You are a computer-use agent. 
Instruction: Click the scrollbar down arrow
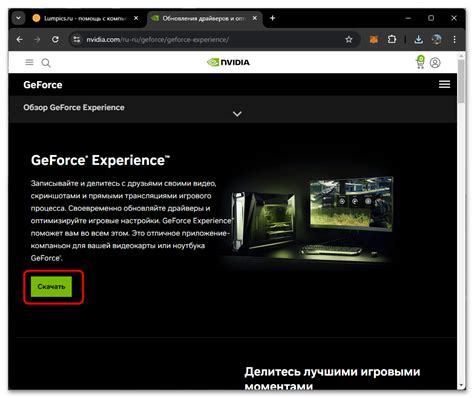pos(461,385)
